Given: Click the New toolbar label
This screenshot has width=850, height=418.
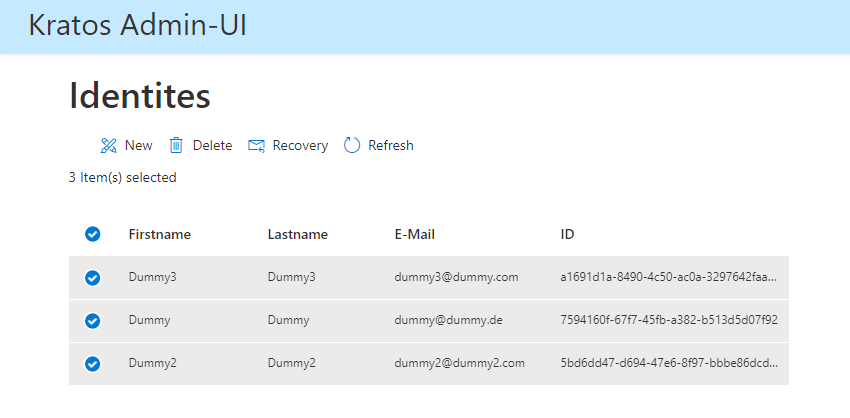Looking at the screenshot, I should pos(139,145).
